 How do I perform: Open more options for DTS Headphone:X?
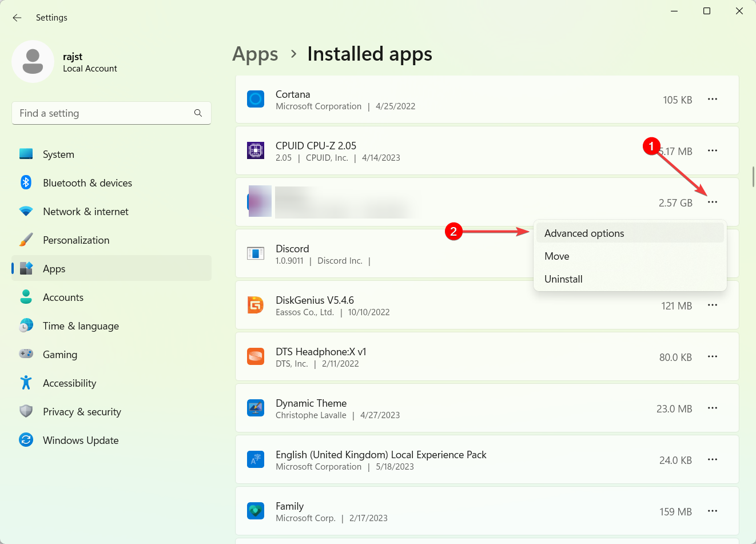pyautogui.click(x=712, y=357)
